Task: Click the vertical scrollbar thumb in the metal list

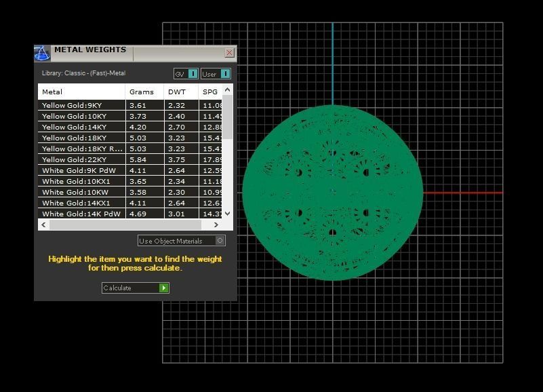Action: point(228,117)
